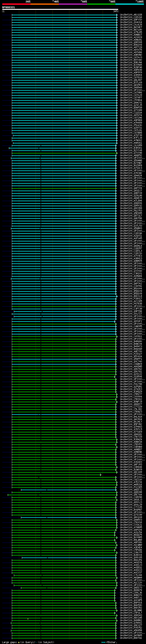Click on UniRef100_Q6DHL6 text
This screenshot has width=146, height=644.
(x=131, y=246)
